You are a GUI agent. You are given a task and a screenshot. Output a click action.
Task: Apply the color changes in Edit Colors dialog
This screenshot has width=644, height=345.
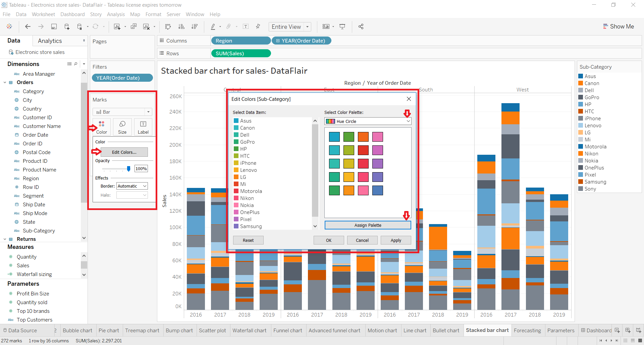[395, 240]
